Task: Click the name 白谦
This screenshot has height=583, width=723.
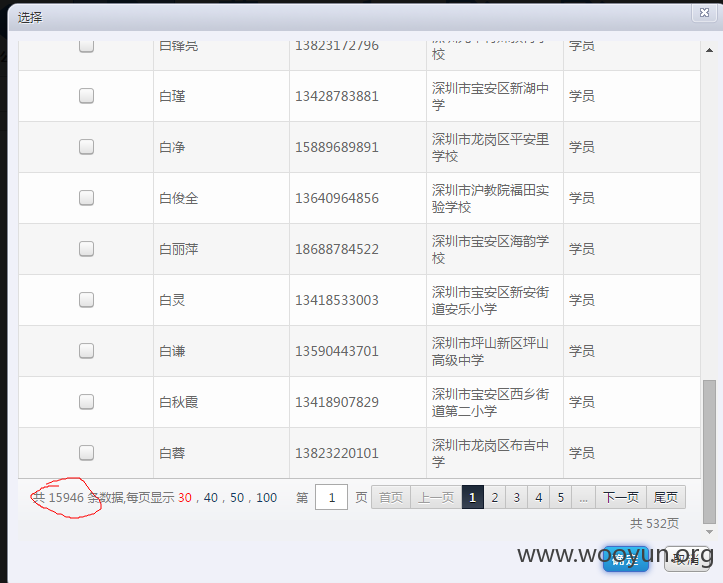Action: pos(172,351)
